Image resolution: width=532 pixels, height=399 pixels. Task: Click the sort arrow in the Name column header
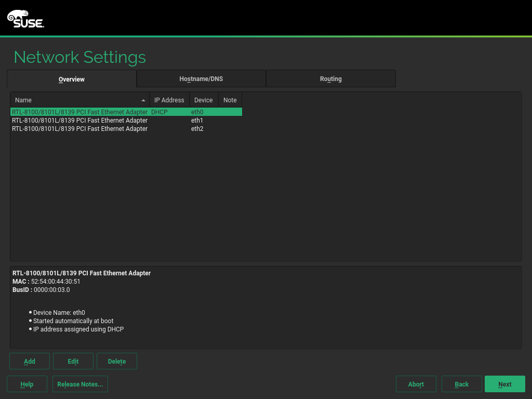click(143, 100)
